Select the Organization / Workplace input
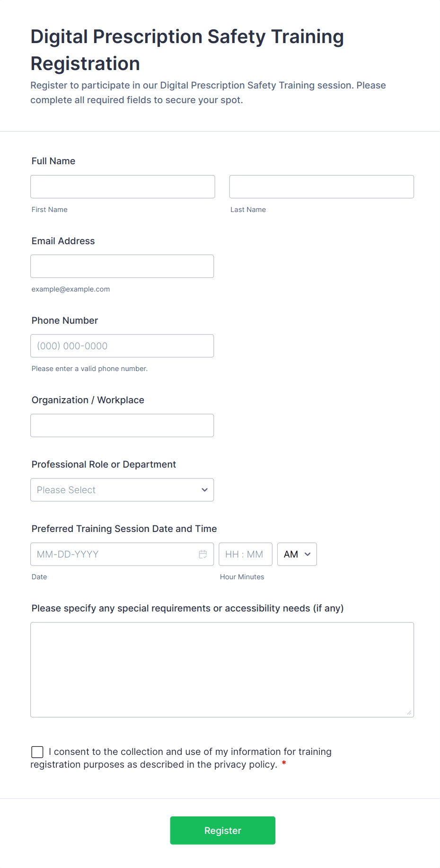Viewport: 440px width, 868px height. click(x=122, y=425)
